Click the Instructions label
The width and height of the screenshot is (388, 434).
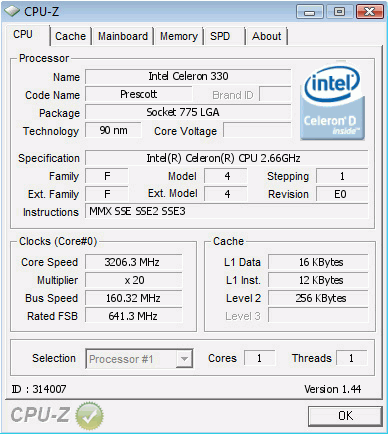coord(51,212)
